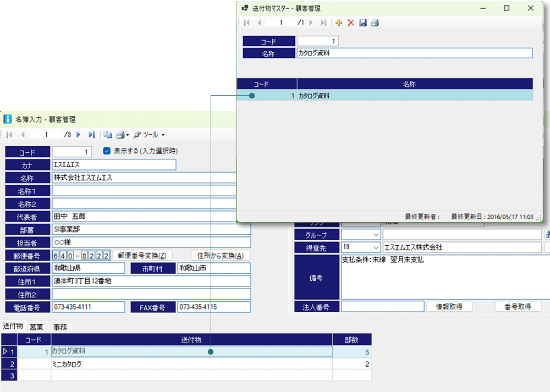550x392 pixels.
Task: Select the Print icon in 送付物マスター toolbar
Action: (x=375, y=23)
